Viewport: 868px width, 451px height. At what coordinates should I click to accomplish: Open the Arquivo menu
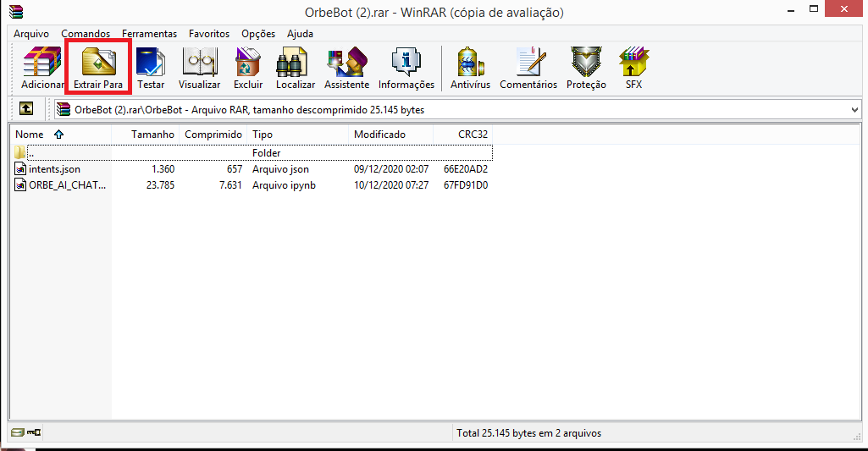(x=31, y=34)
